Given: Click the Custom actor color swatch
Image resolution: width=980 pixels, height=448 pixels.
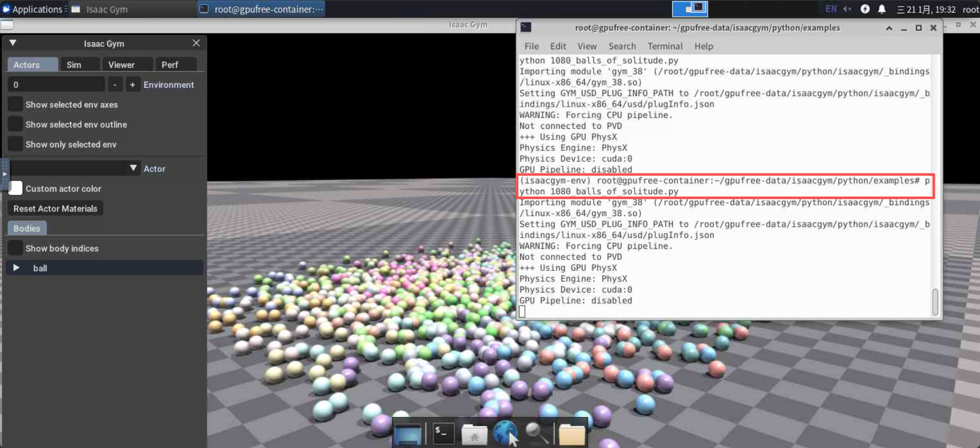Looking at the screenshot, I should (x=16, y=188).
